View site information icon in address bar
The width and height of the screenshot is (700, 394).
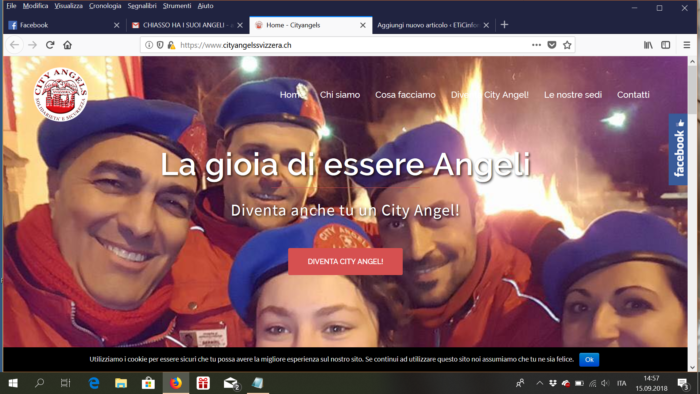[x=149, y=45]
